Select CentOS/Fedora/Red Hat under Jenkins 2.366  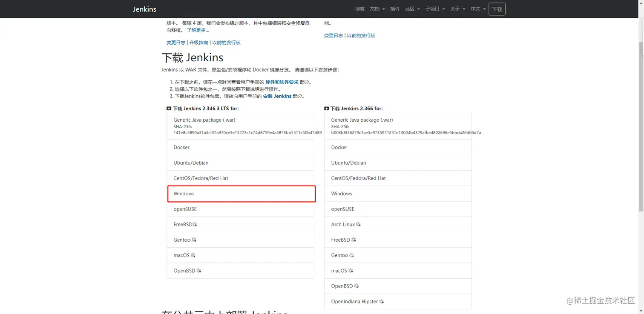click(398, 178)
